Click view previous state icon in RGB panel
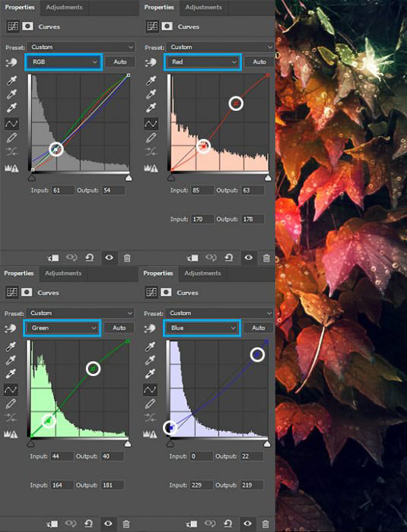This screenshot has height=532, width=407. pos(71,258)
